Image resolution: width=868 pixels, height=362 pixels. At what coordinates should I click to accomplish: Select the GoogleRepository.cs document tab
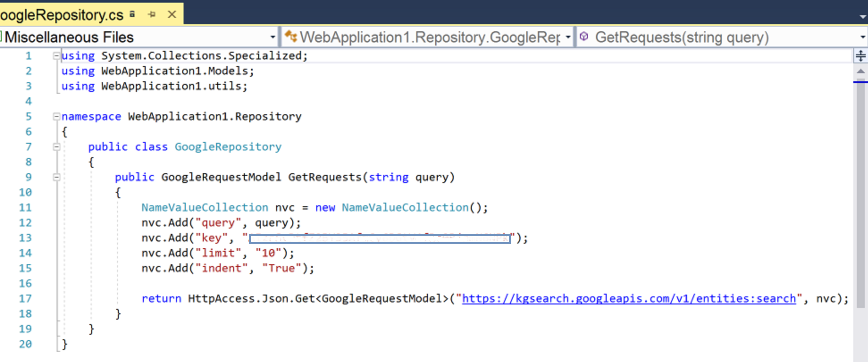click(x=62, y=15)
